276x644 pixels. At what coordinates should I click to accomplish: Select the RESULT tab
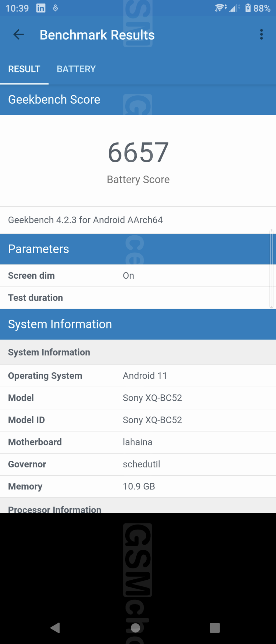24,69
